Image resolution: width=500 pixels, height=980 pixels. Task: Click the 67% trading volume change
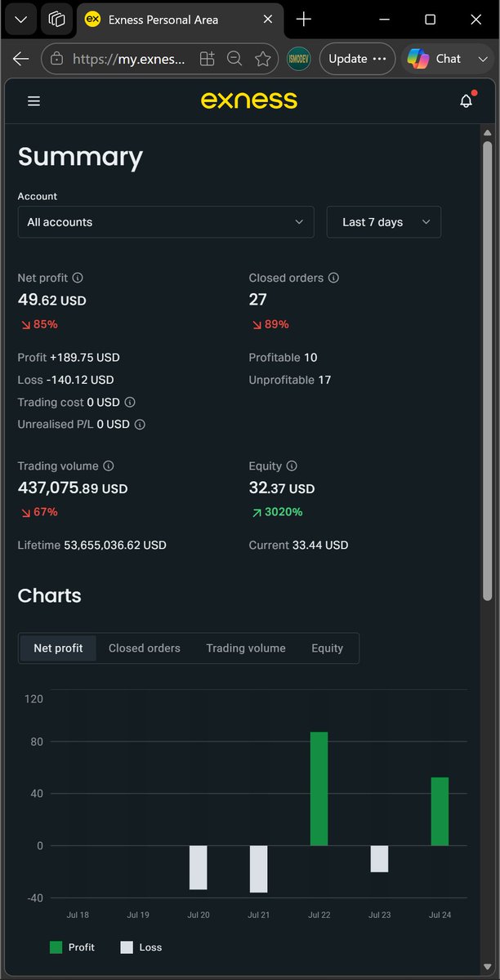pyautogui.click(x=38, y=512)
